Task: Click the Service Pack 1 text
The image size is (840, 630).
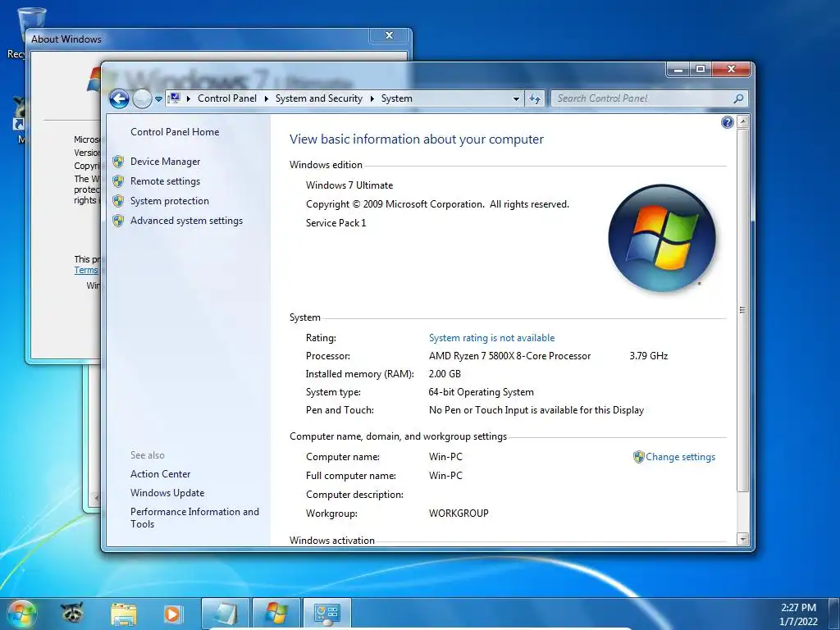Action: pos(336,223)
